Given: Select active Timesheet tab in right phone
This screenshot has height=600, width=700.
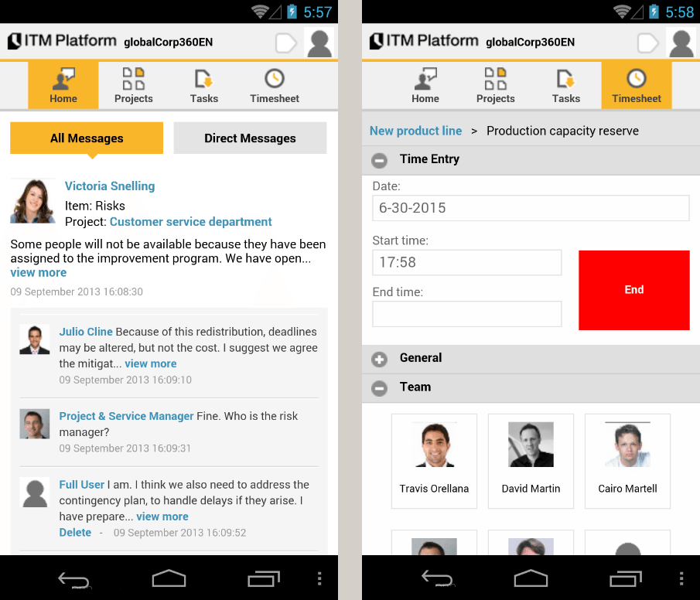Looking at the screenshot, I should [636, 86].
